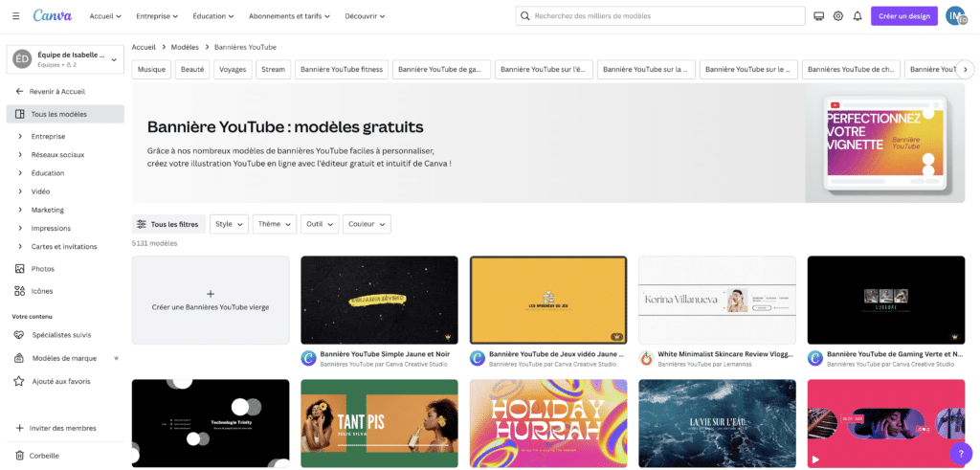
Task: Open the yellow Jeux vidéo banner template
Action: click(548, 300)
